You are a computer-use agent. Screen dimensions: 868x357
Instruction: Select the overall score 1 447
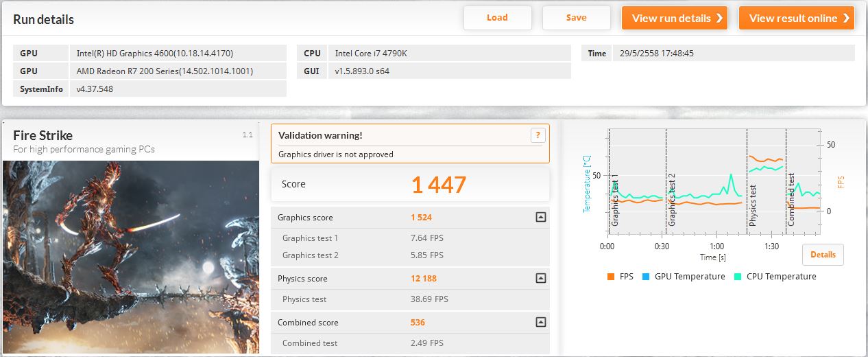coord(439,185)
